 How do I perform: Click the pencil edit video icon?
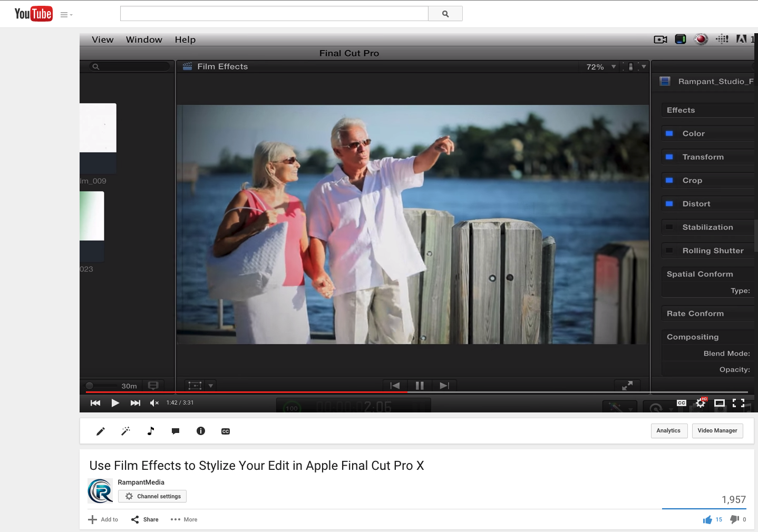[101, 431]
